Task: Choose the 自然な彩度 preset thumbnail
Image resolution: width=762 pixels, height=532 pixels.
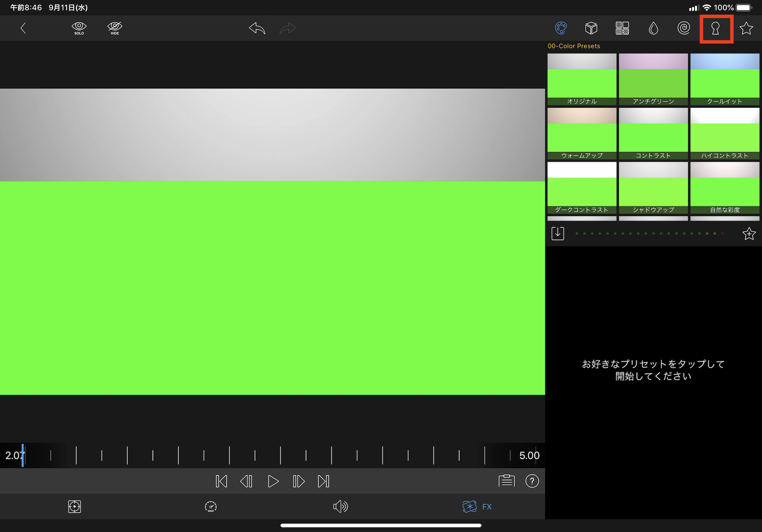Action: 724,188
